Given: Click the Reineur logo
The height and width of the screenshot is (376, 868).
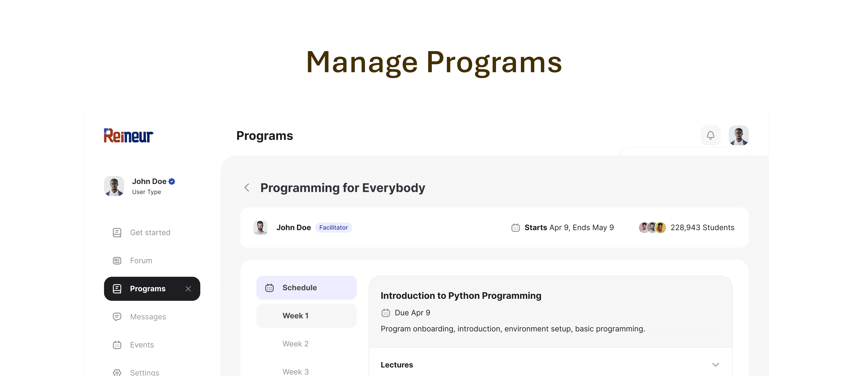Looking at the screenshot, I should pyautogui.click(x=128, y=135).
